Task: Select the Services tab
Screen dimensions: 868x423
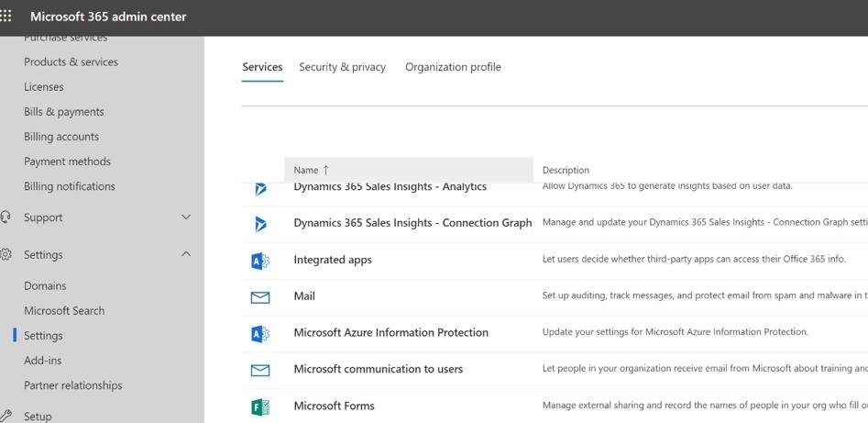Action: [262, 67]
